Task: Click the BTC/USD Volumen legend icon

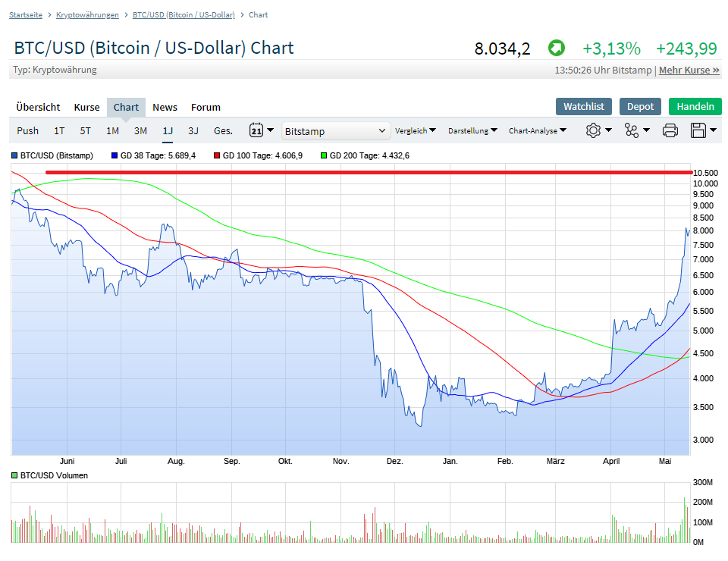Action: (12, 475)
